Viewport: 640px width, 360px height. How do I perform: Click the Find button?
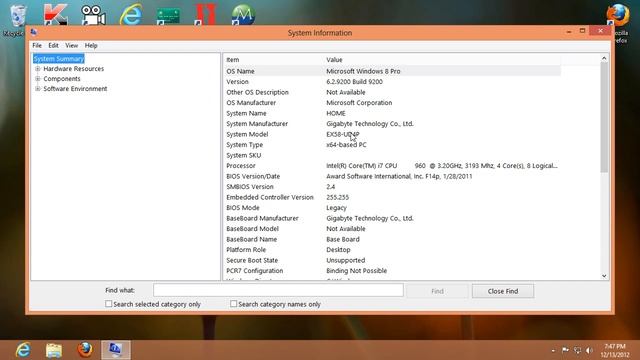click(437, 291)
